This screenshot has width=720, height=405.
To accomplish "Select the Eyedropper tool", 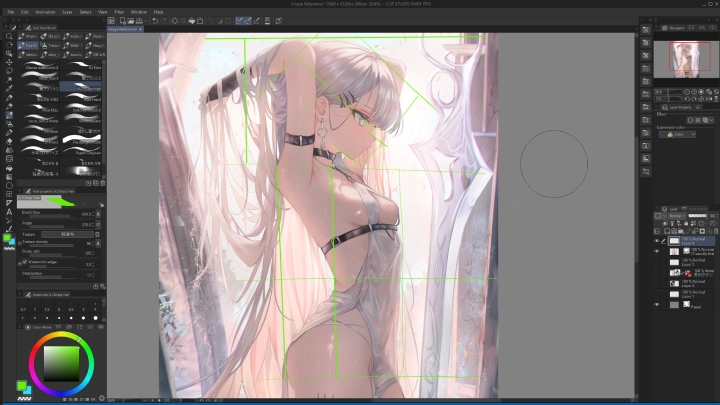I will pos(9,89).
